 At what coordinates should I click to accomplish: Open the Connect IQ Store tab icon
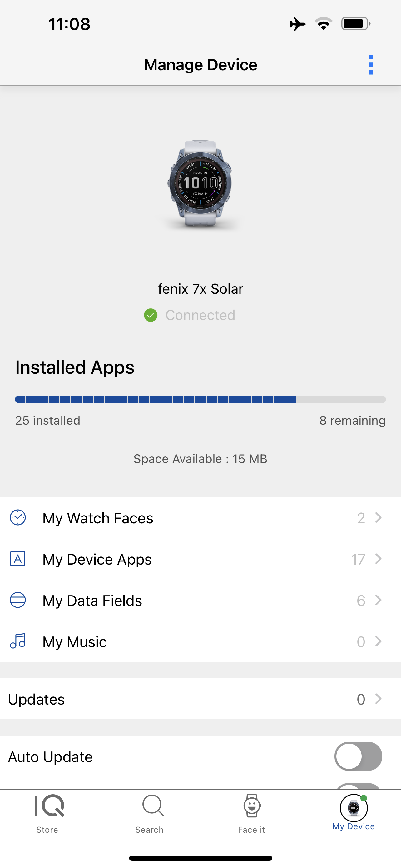click(x=49, y=806)
